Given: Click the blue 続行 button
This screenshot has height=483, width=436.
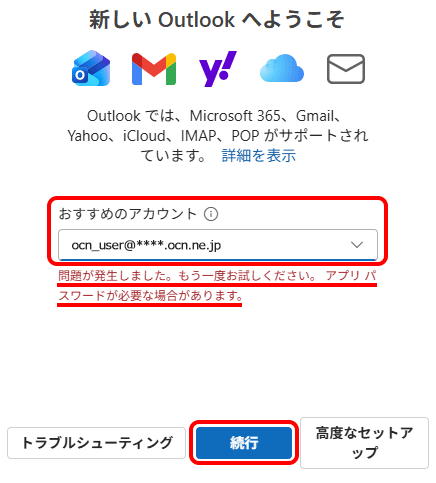Looking at the screenshot, I should (244, 443).
